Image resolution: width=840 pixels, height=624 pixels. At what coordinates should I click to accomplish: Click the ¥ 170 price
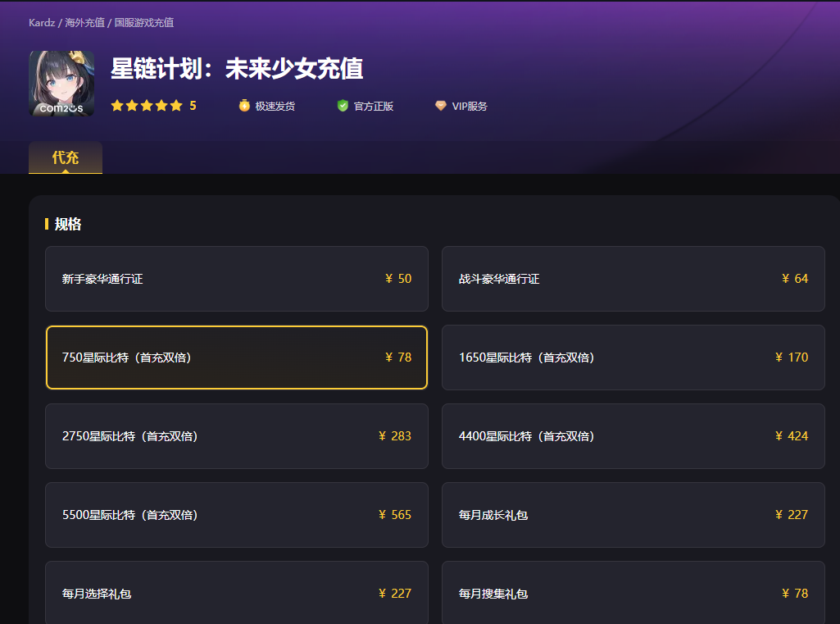pyautogui.click(x=792, y=358)
